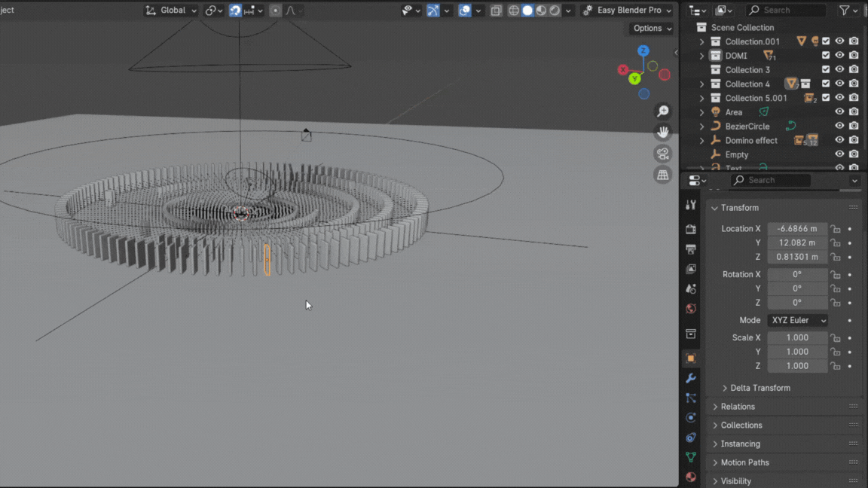Disable rendering for the Area light
The width and height of the screenshot is (868, 488).
[x=854, y=112]
